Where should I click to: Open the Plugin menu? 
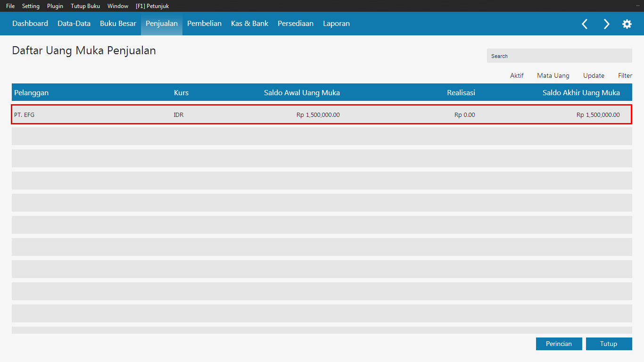pyautogui.click(x=55, y=6)
